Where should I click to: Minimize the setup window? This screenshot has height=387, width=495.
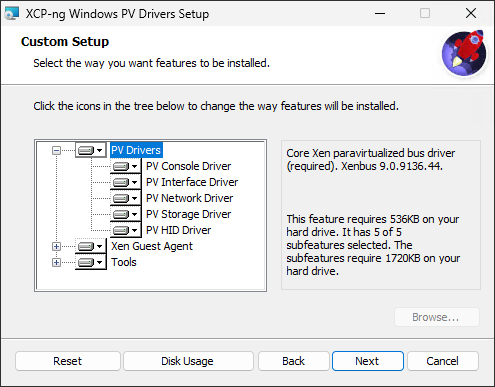380,13
